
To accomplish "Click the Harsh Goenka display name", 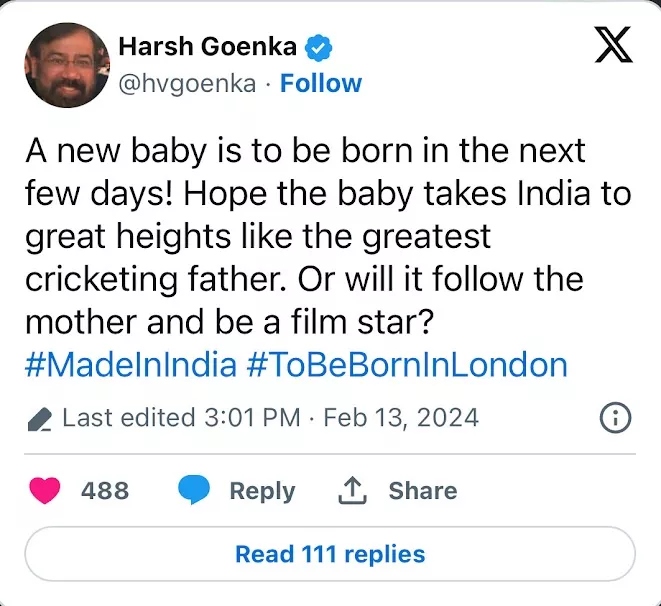I will [207, 47].
